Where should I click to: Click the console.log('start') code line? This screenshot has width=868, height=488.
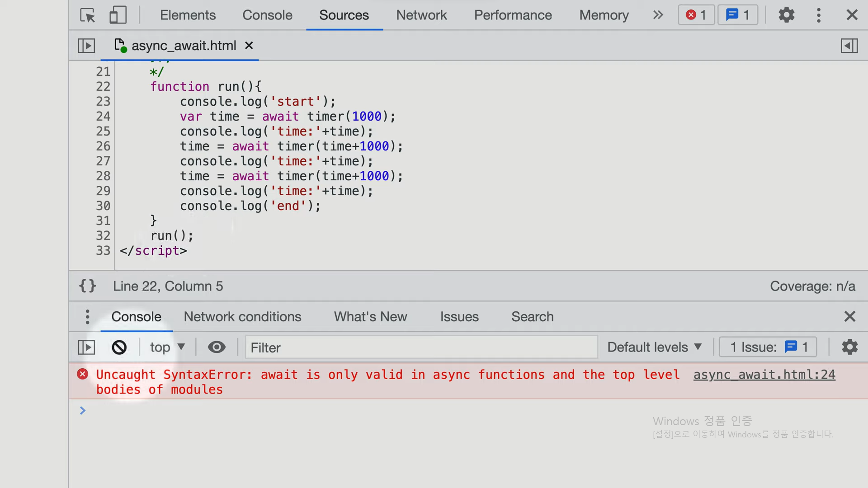(258, 101)
